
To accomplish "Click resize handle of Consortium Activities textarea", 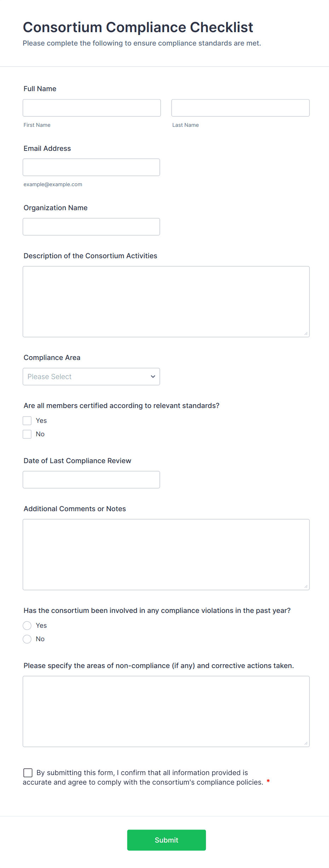I will [306, 333].
